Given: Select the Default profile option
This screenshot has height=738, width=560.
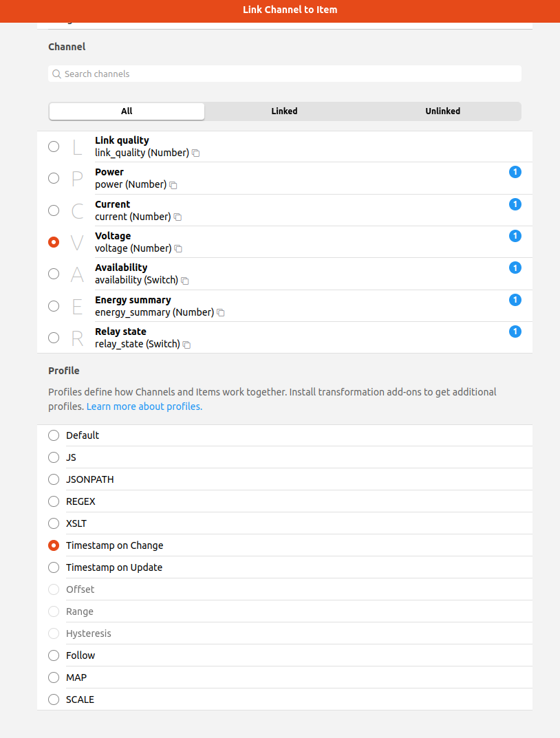Looking at the screenshot, I should point(54,435).
